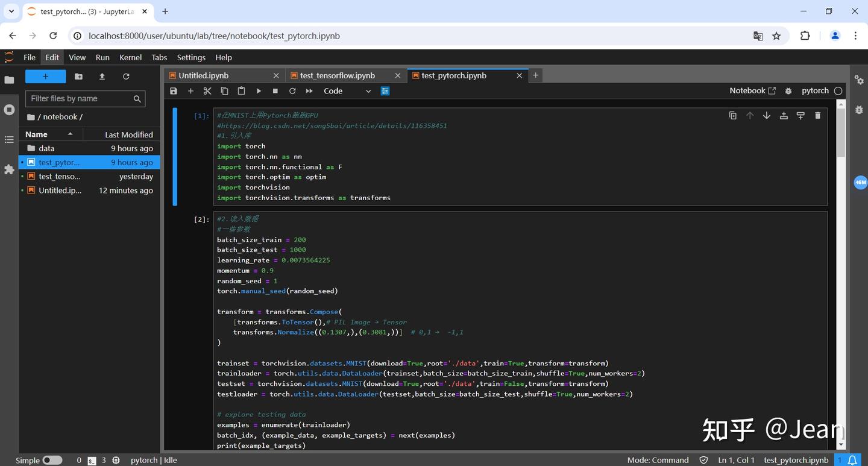The height and width of the screenshot is (466, 868).
Task: Delete the cell using the trash icon
Action: (x=817, y=116)
